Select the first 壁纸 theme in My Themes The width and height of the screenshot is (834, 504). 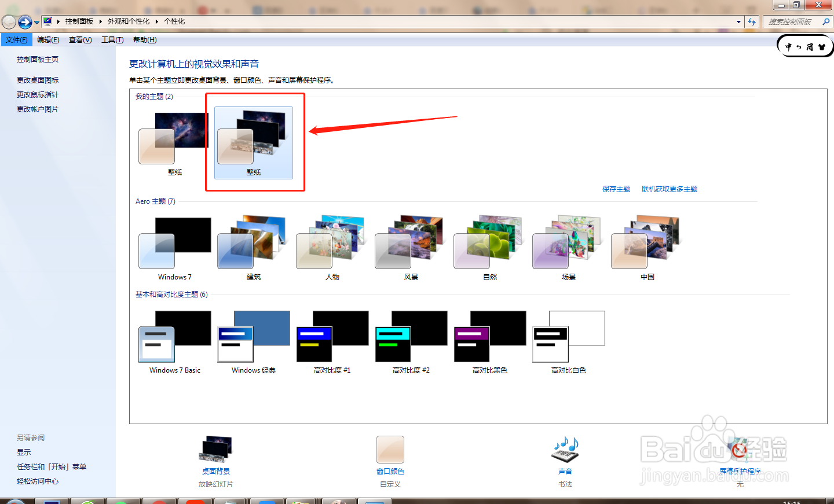pos(174,144)
